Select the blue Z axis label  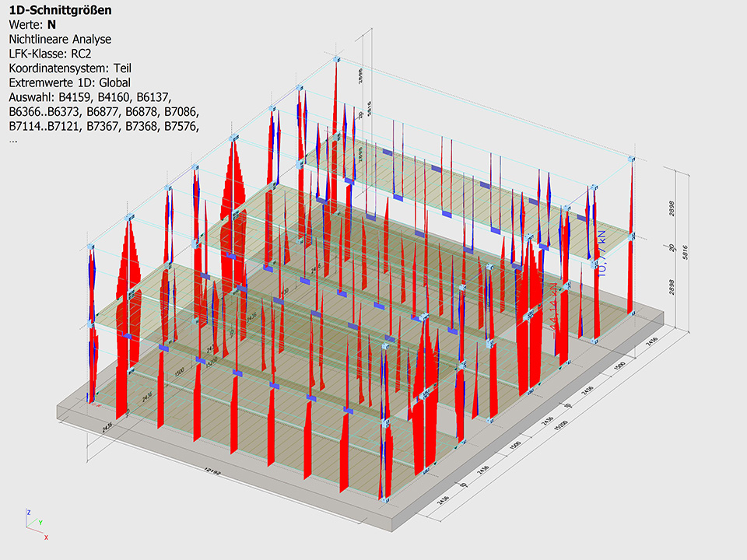click(29, 513)
